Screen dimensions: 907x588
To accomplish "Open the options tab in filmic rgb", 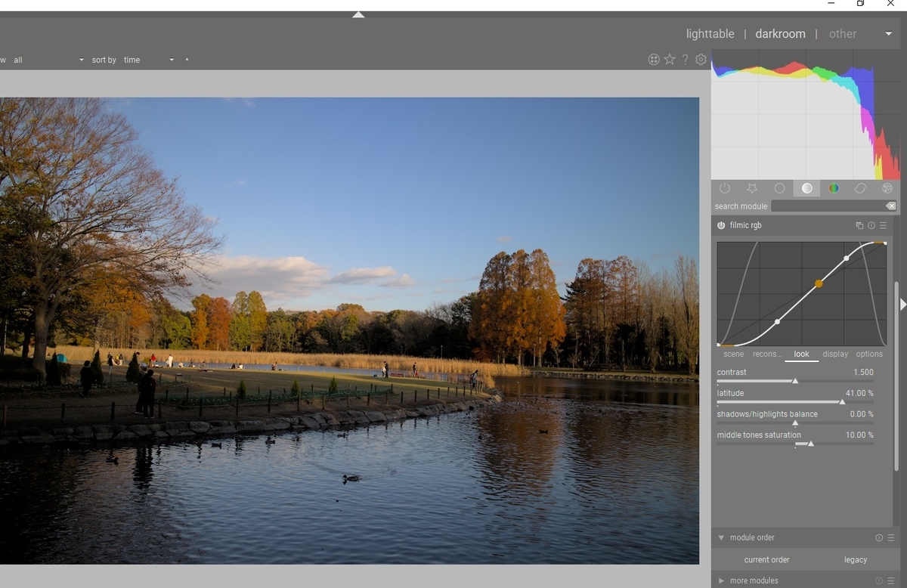I will click(869, 354).
